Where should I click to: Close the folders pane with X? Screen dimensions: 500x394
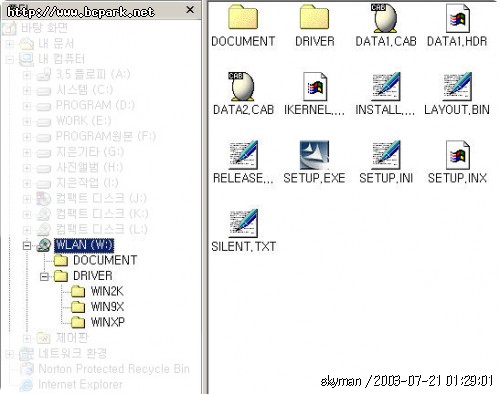click(x=190, y=10)
